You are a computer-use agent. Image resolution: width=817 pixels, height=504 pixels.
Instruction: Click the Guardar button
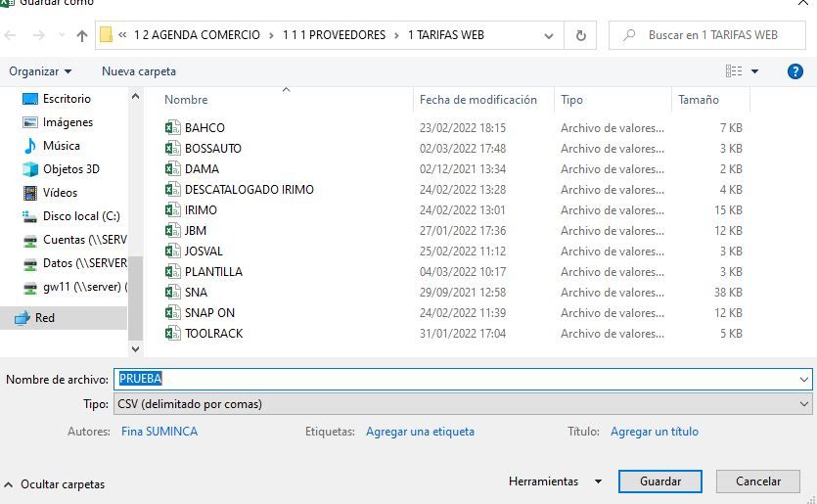pos(660,481)
